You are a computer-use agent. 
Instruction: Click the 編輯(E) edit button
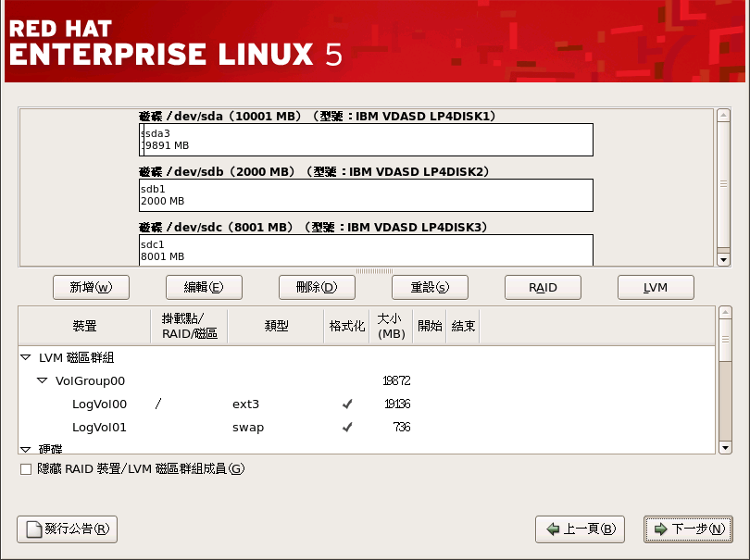(x=204, y=288)
